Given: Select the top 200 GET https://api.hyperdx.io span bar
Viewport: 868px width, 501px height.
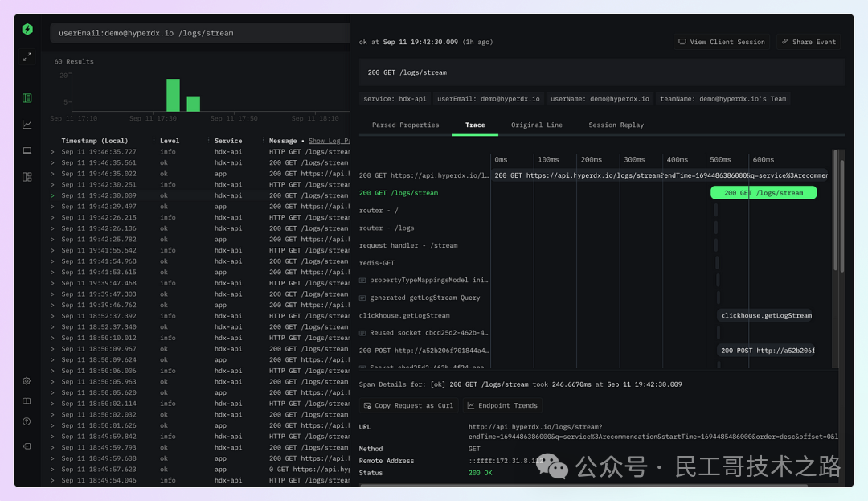Looking at the screenshot, I should (x=660, y=175).
